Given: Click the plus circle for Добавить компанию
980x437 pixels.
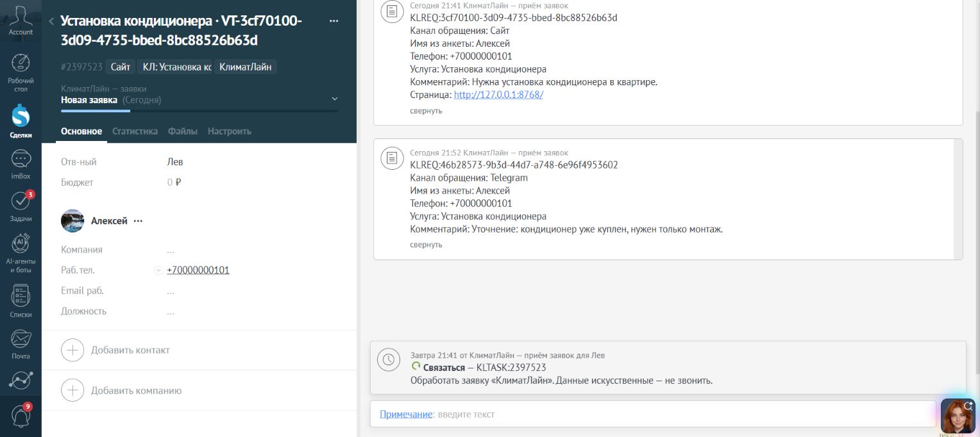Looking at the screenshot, I should pyautogui.click(x=72, y=390).
